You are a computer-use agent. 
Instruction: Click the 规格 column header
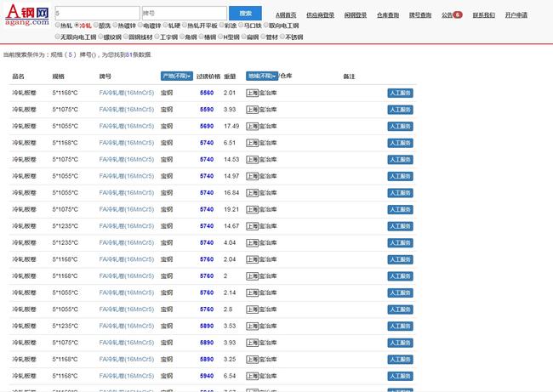[x=58, y=77]
